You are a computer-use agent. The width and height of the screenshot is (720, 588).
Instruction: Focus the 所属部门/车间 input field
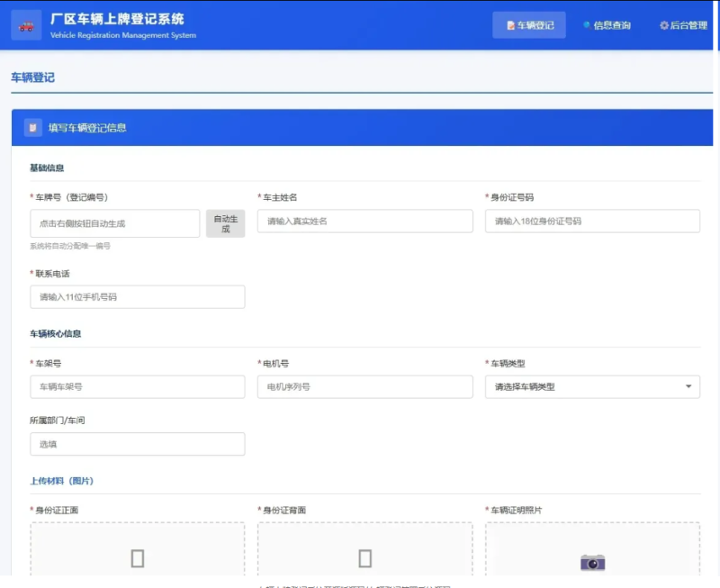click(138, 444)
